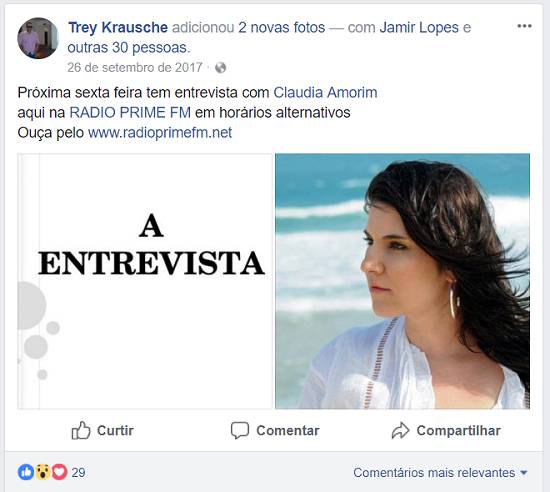Viewport: 550px width, 492px height.
Task: Click the thumbs-up icon next to Curtir
Action: tap(81, 430)
